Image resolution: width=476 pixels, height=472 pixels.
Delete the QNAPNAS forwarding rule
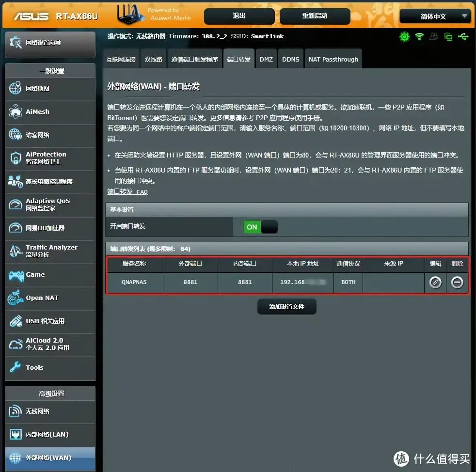tap(457, 283)
